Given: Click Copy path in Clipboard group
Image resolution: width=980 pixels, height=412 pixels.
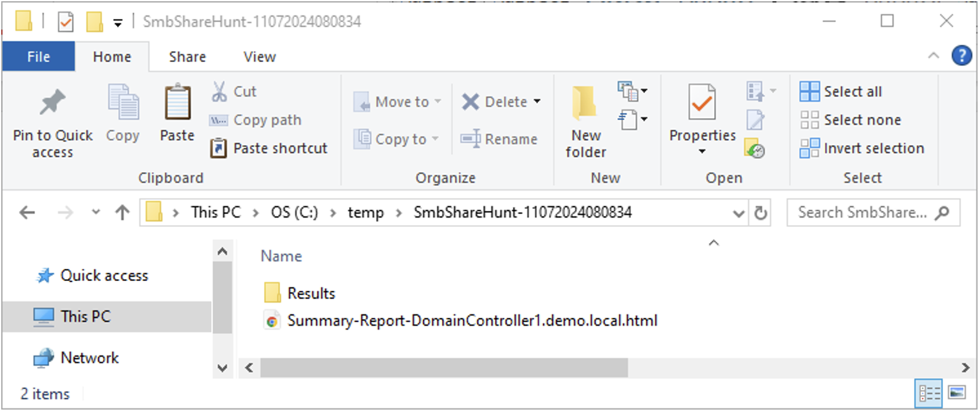Looking at the screenshot, I should point(256,120).
